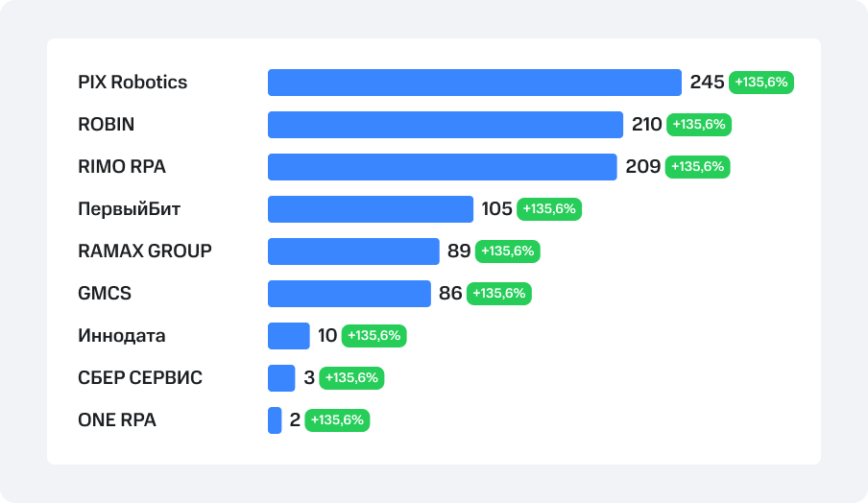The image size is (868, 503).
Task: Click the RIMO RPA bar
Action: point(442,167)
